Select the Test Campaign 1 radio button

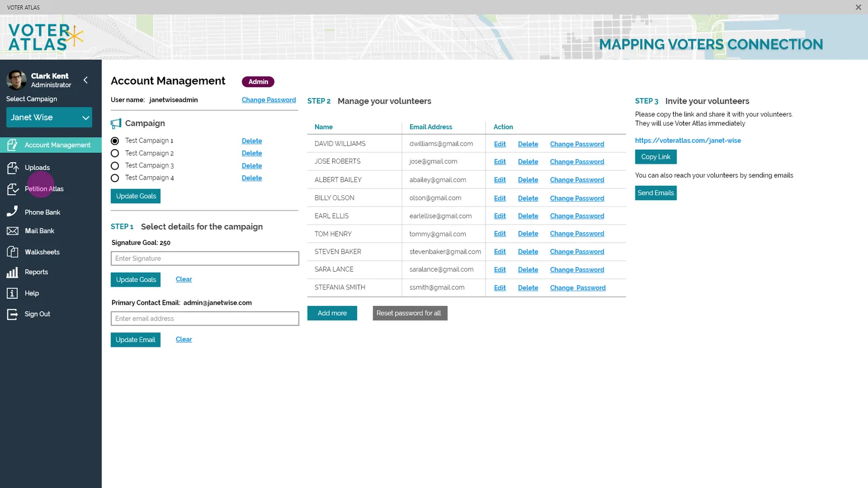coord(115,141)
